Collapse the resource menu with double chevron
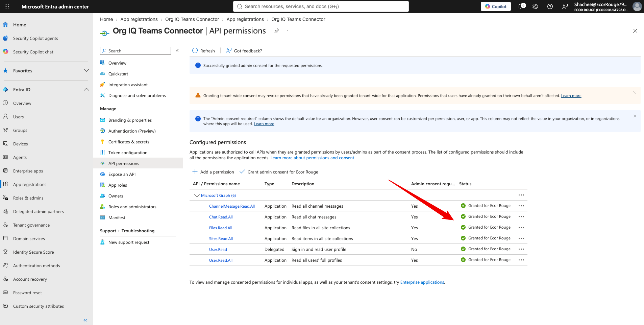This screenshot has height=325, width=644. pos(177,51)
